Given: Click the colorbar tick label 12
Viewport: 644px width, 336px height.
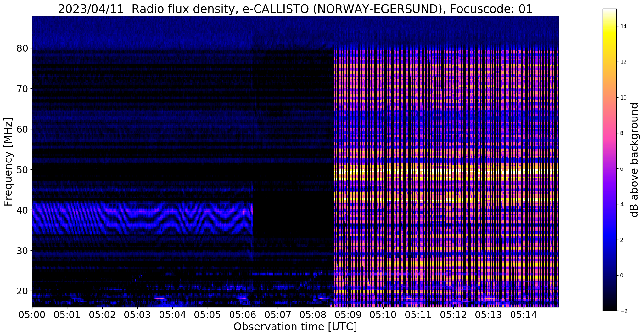Looking at the screenshot, I should pos(623,62).
